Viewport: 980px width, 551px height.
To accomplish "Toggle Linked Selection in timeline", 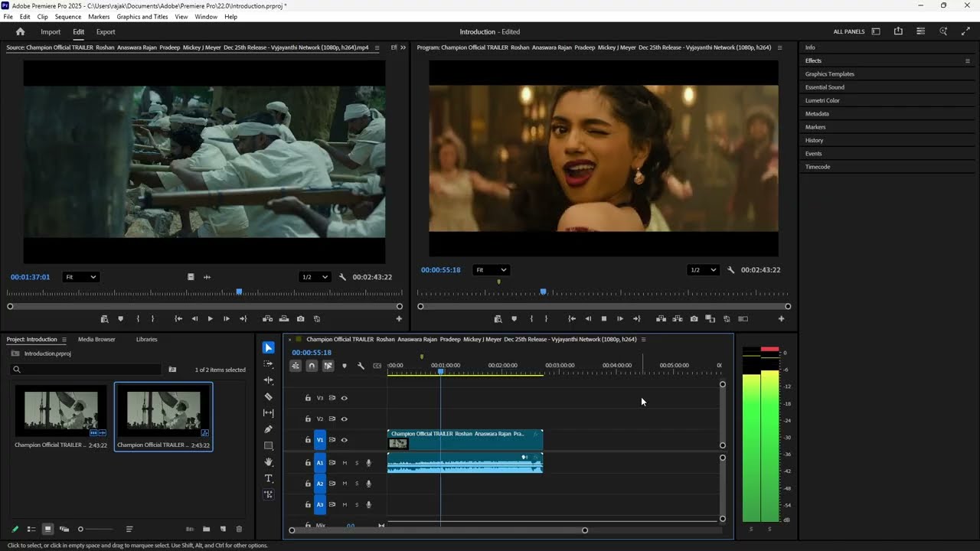I will point(328,366).
